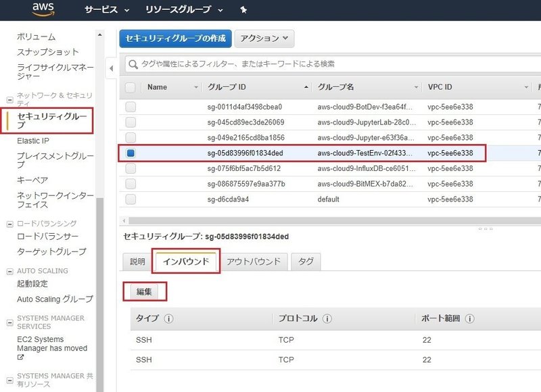
Task: Open キーペア in the sidebar
Action: (32, 180)
